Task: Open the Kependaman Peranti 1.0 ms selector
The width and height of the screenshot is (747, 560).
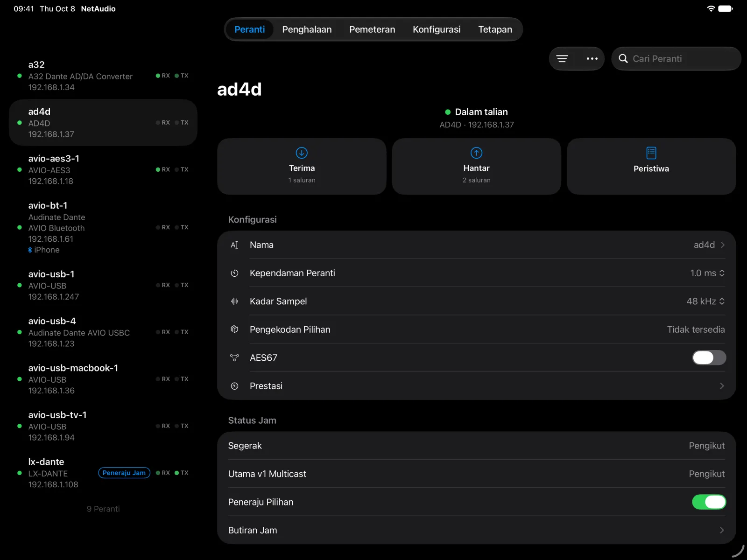Action: pyautogui.click(x=707, y=273)
